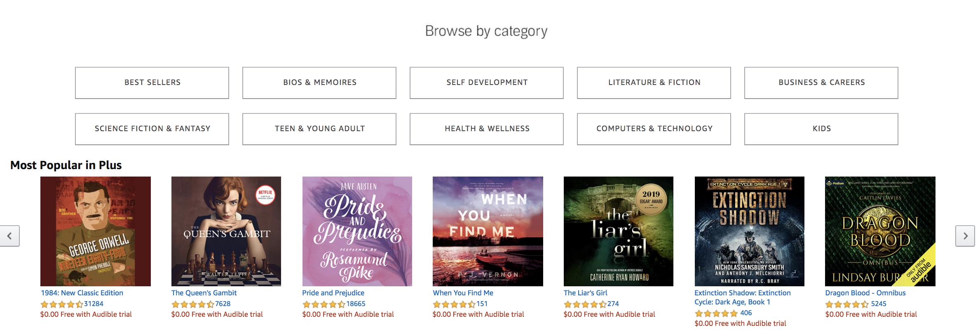Open Teen & Young Adult category
This screenshot has width=980, height=330.
point(319,129)
